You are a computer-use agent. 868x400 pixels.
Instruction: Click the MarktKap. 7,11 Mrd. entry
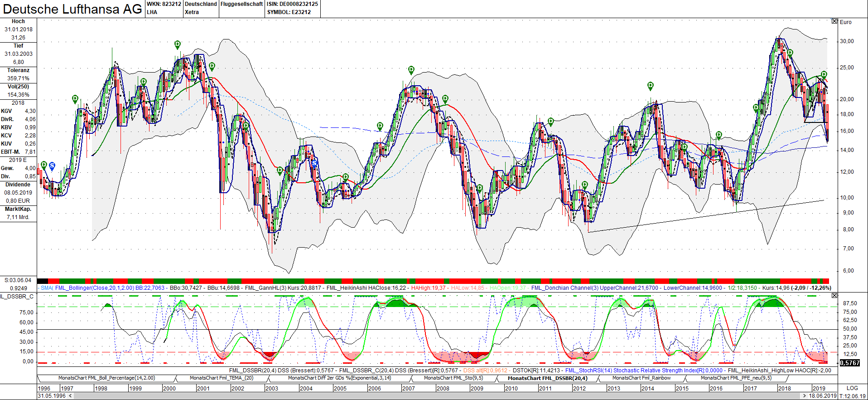click(18, 213)
